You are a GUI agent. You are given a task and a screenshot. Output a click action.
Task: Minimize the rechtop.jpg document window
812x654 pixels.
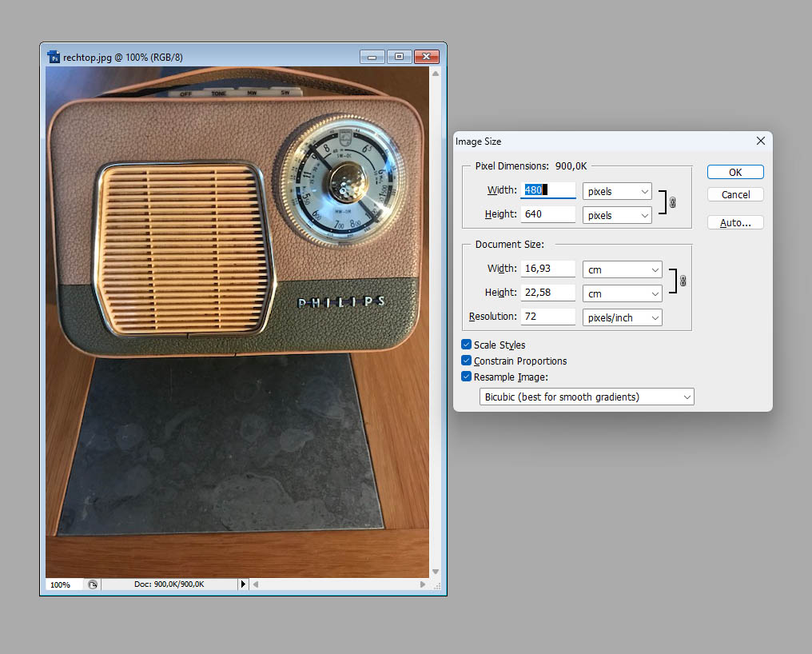click(x=372, y=57)
